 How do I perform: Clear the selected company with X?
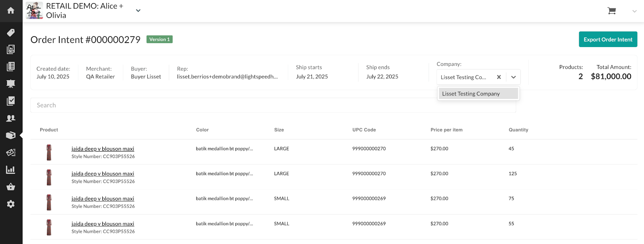click(499, 77)
